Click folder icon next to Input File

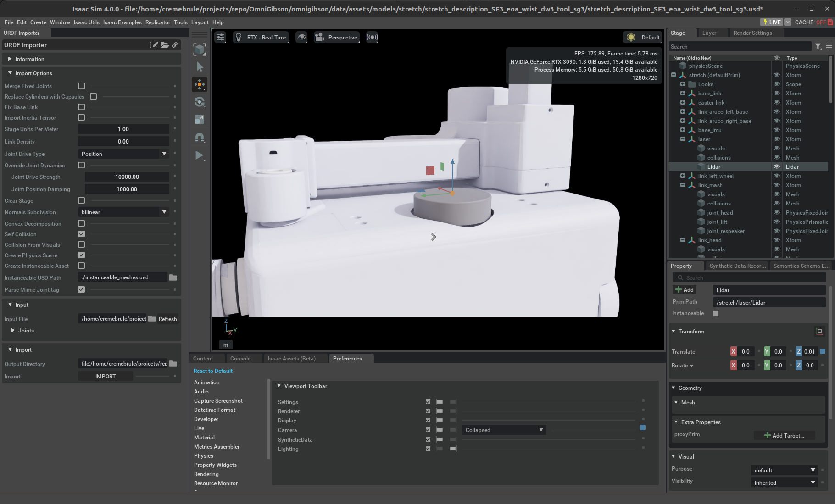152,319
